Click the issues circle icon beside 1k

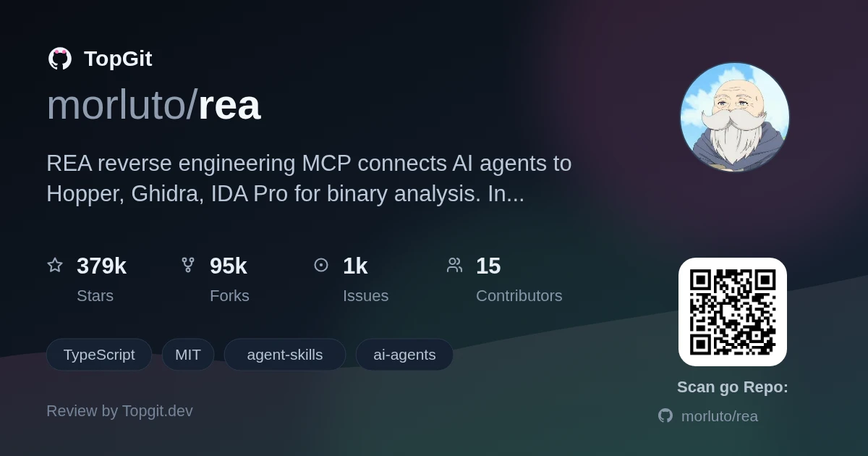point(321,265)
